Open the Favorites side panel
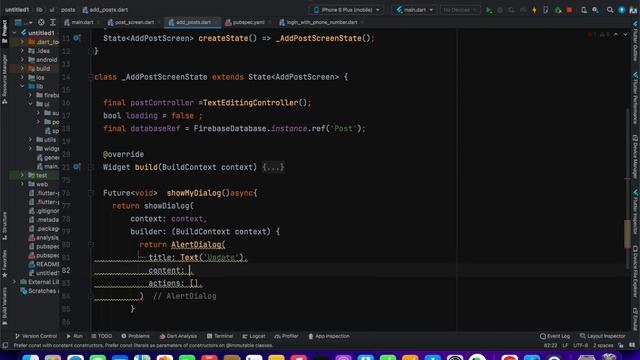This screenshot has height=360, width=640. (x=4, y=264)
